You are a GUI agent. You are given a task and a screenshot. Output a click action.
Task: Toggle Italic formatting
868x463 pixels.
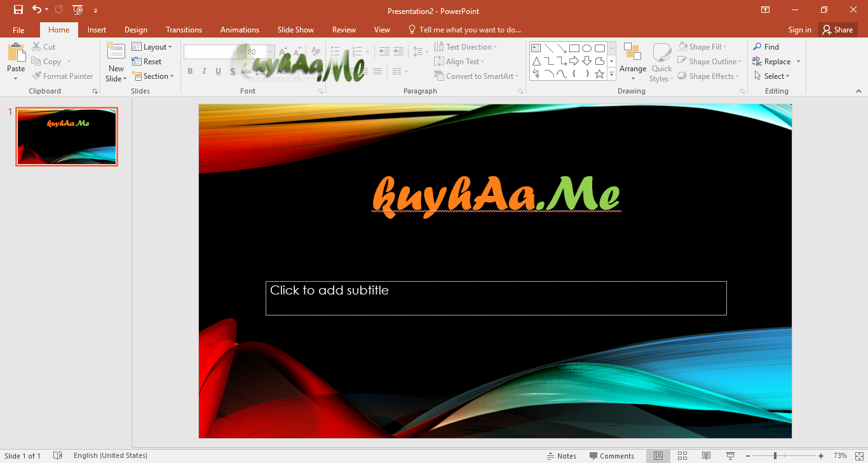[204, 71]
